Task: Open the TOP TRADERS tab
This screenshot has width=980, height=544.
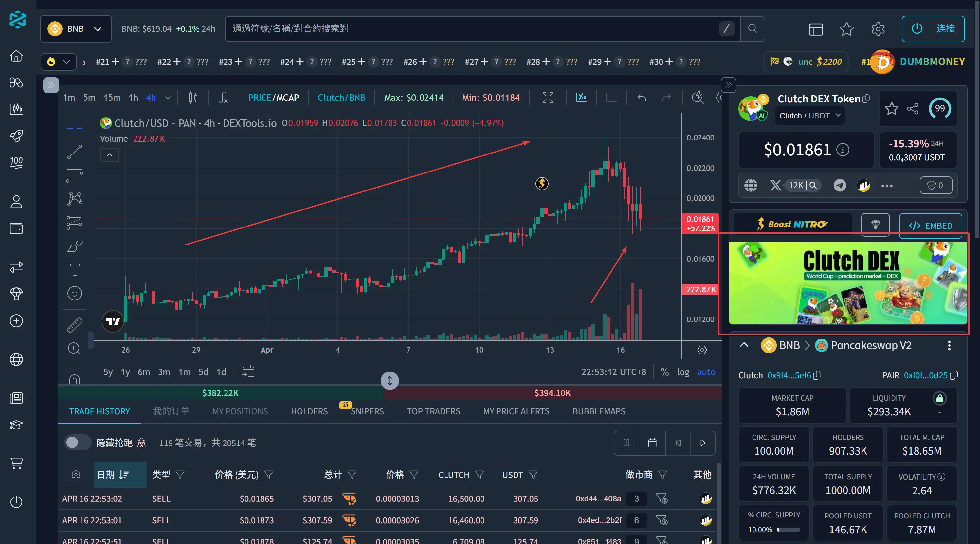Action: pos(433,411)
